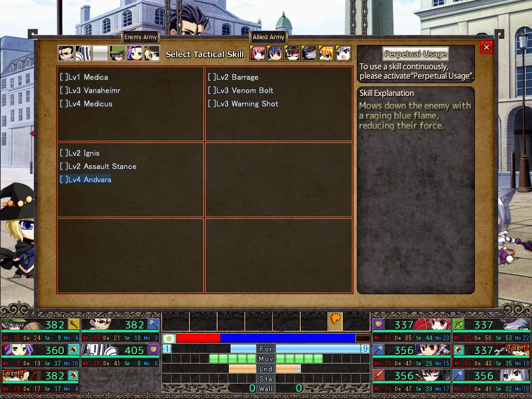Enable the Lv2 Barrage skill

coord(212,77)
